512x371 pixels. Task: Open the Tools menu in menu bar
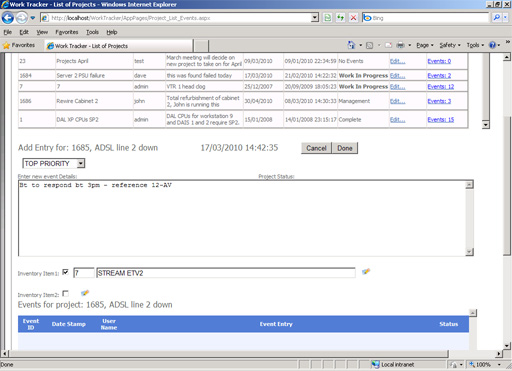92,32
